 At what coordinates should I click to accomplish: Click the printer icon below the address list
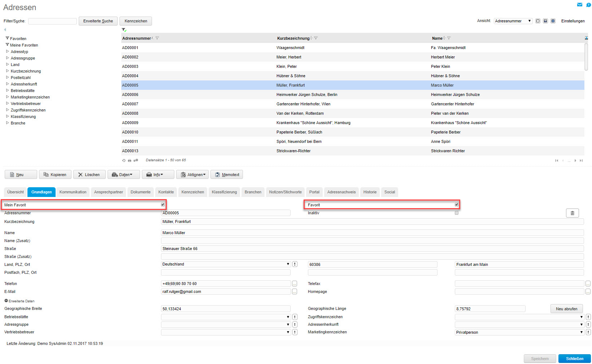pos(130,161)
